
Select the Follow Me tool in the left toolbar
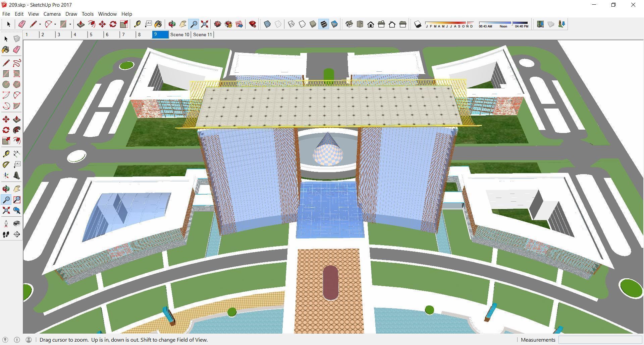[17, 130]
